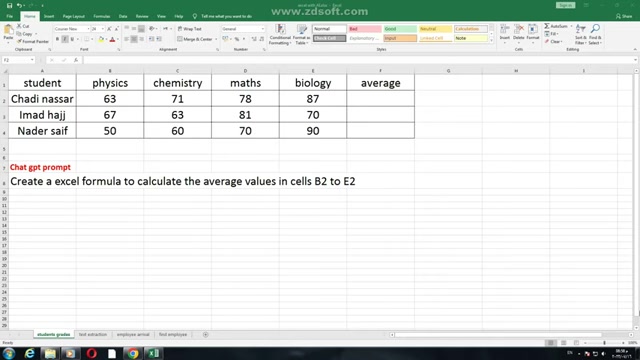Viewport: 640px width, 360px height.
Task: Switch to the Page Layout tab
Action: pos(73,16)
